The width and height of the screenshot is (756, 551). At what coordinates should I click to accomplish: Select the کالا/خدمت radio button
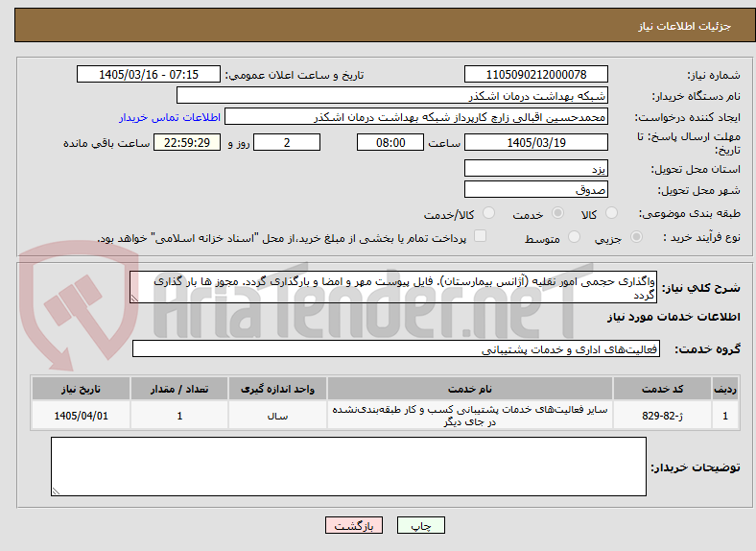489,213
